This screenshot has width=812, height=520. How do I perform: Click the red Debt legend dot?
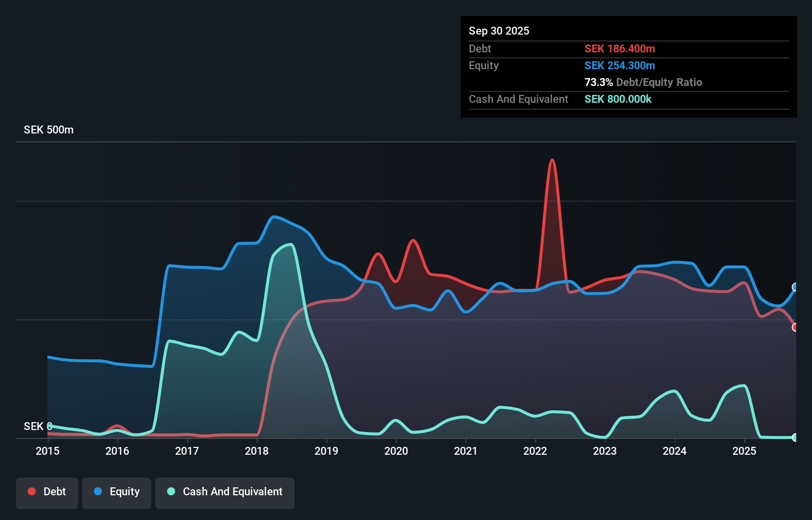coord(31,491)
